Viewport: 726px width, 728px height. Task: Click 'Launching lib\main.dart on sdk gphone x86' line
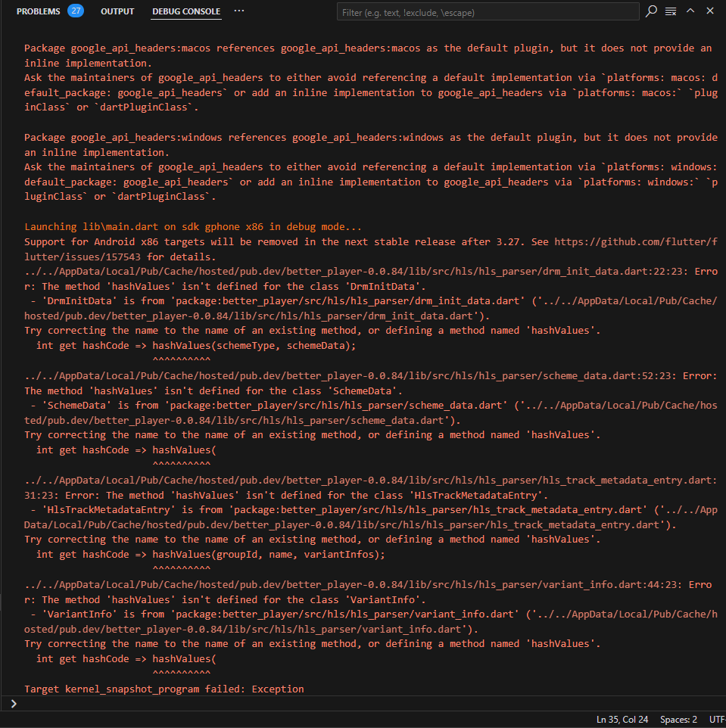pos(193,227)
